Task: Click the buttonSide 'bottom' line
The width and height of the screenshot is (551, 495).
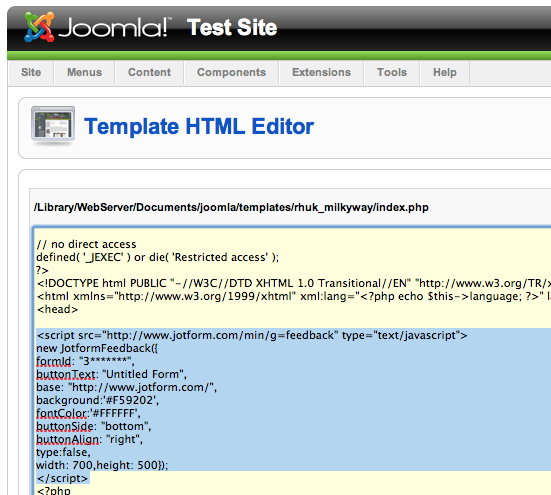Action: (x=94, y=426)
